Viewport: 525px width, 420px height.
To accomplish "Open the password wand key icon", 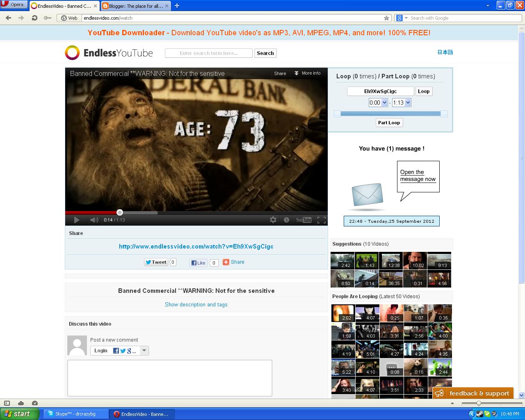I will pyautogui.click(x=48, y=18).
